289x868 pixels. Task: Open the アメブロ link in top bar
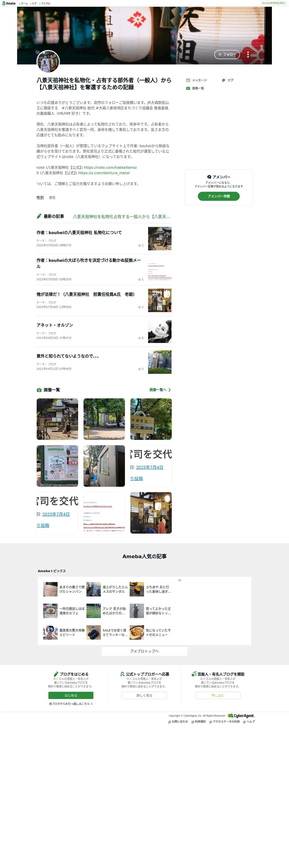[45, 3]
